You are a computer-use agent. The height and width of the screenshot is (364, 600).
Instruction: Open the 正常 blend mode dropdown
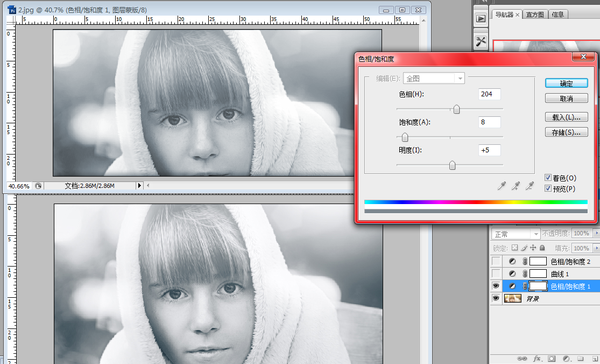515,233
